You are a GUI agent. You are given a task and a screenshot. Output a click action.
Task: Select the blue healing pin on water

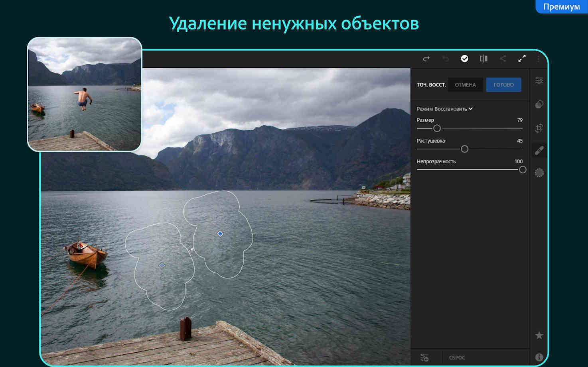(220, 234)
